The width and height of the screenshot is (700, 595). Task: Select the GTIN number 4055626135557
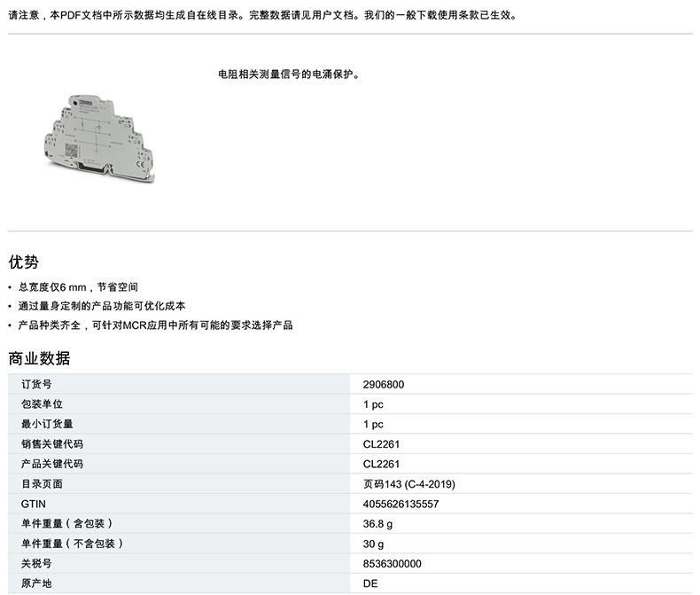coord(401,504)
